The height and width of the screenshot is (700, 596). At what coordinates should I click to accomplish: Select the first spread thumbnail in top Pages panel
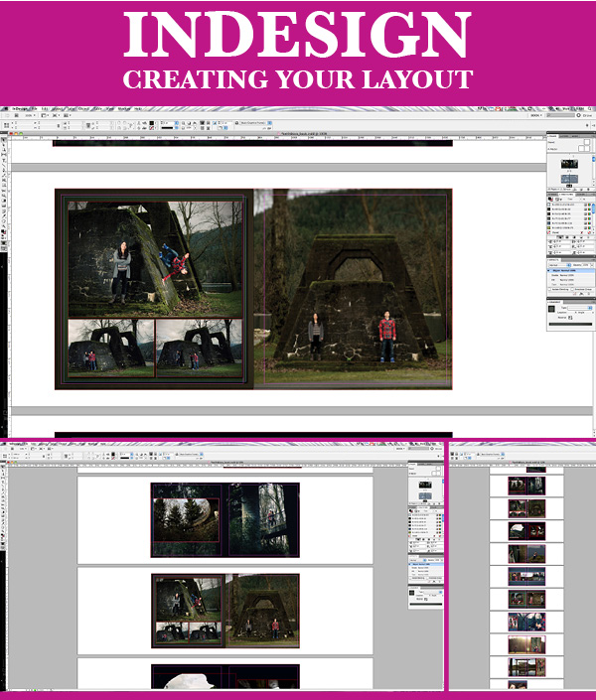tap(569, 164)
